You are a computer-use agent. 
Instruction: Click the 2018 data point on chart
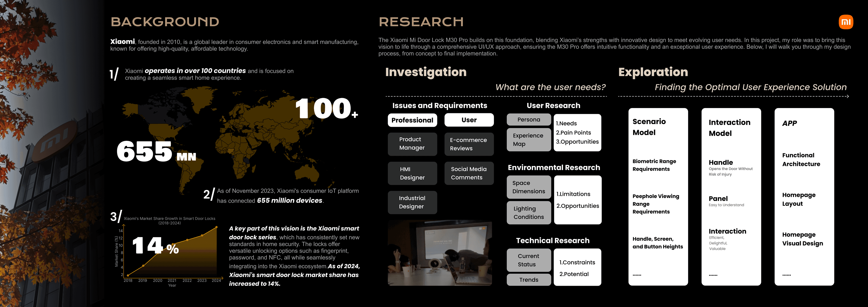128,275
